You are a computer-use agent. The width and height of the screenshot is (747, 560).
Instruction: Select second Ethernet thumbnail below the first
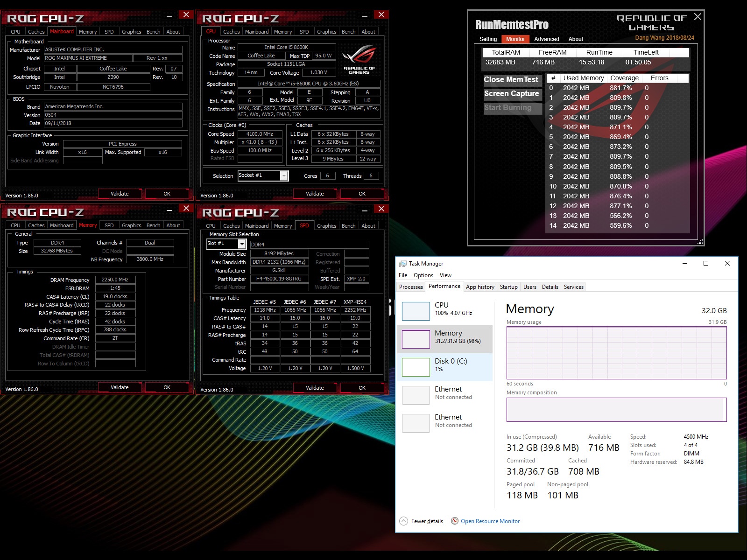[x=416, y=423]
